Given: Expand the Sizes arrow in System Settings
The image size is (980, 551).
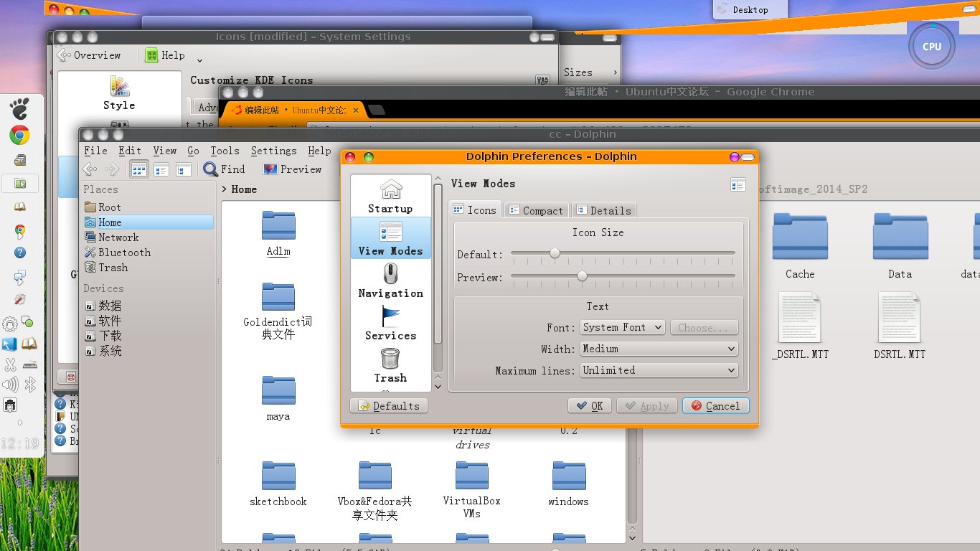Looking at the screenshot, I should pyautogui.click(x=615, y=72).
